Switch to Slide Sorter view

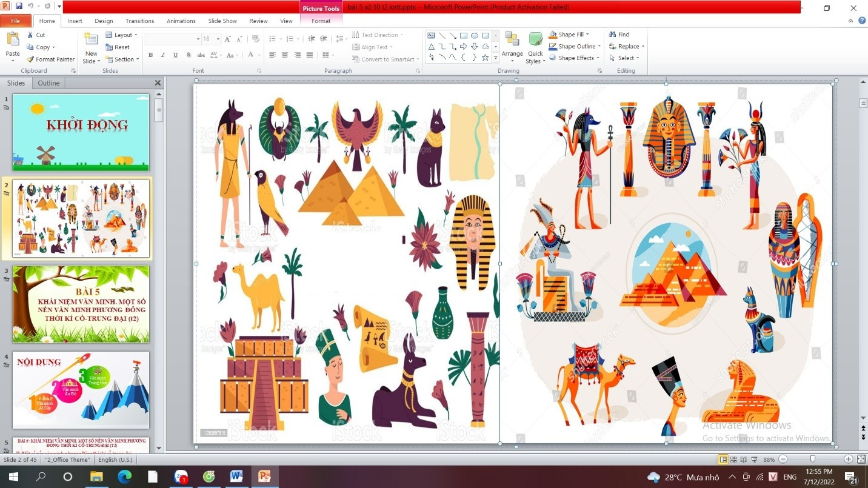pyautogui.click(x=733, y=460)
